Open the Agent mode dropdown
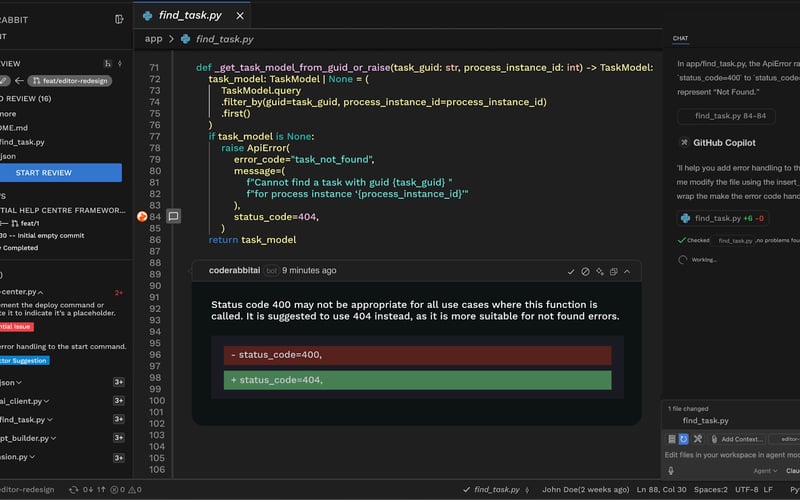The width and height of the screenshot is (800, 500). coord(765,471)
